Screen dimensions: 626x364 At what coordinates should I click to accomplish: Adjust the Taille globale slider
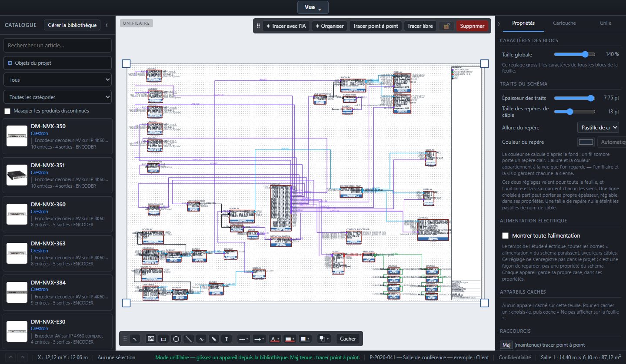point(575,54)
